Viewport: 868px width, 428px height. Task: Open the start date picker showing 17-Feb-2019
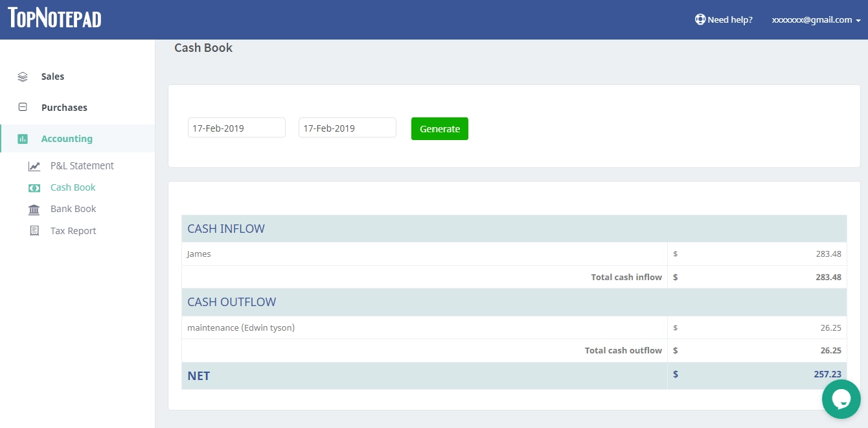(x=236, y=127)
